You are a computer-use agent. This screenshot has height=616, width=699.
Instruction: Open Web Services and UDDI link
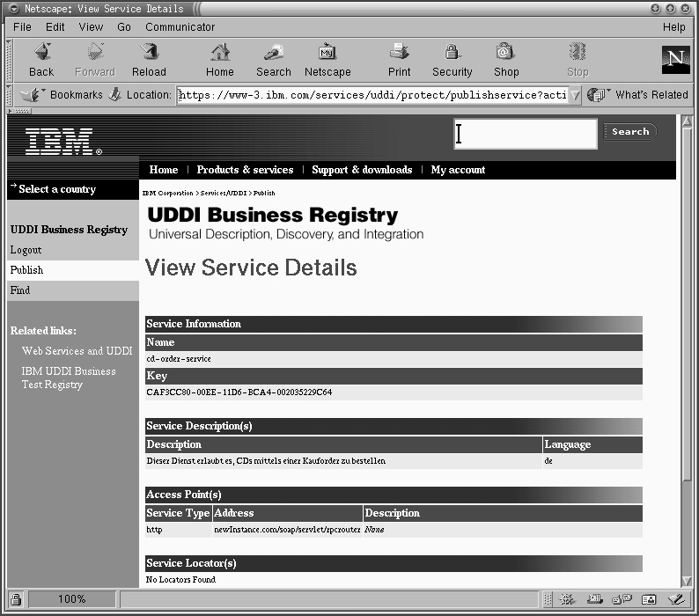[x=77, y=351]
